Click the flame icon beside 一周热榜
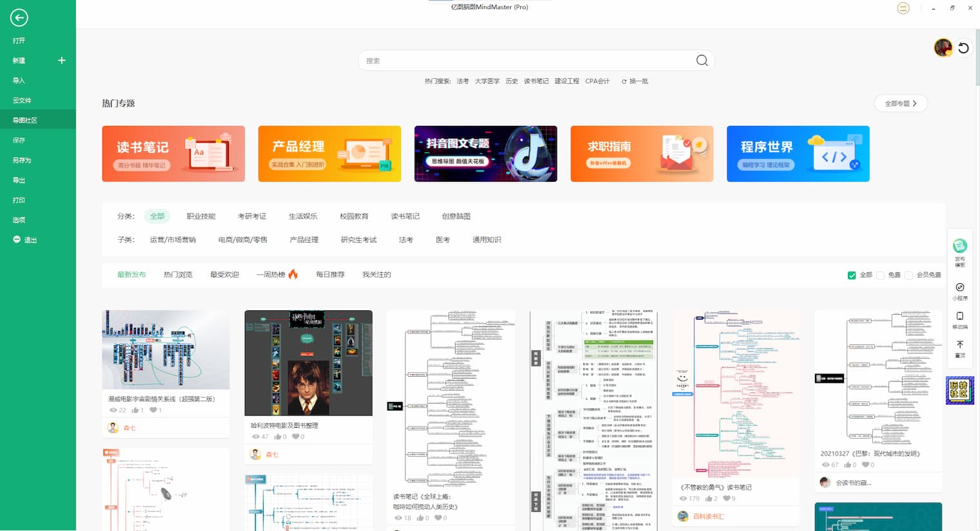The height and width of the screenshot is (531, 980). pyautogui.click(x=293, y=274)
